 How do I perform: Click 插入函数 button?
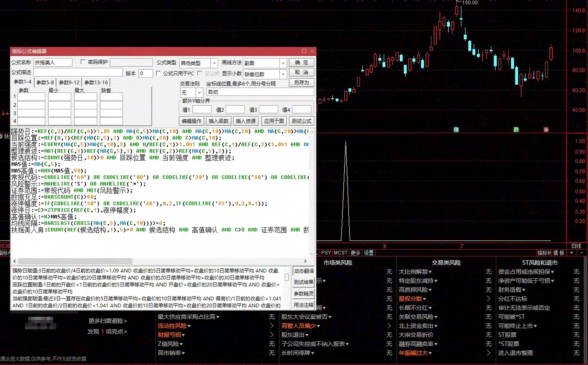219,121
